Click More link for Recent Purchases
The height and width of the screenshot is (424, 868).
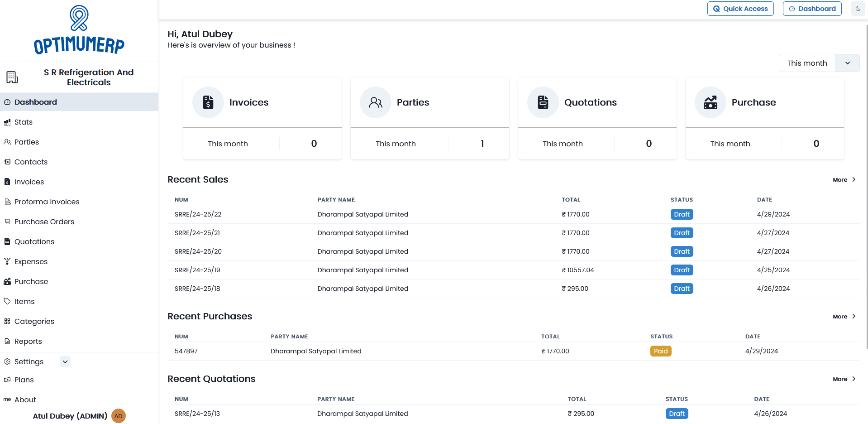pos(840,317)
